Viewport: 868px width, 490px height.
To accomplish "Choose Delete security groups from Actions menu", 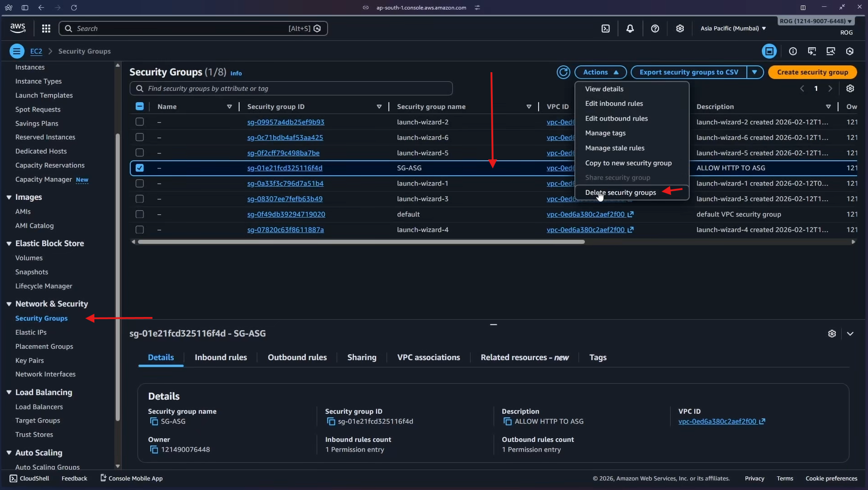I will [x=620, y=193].
